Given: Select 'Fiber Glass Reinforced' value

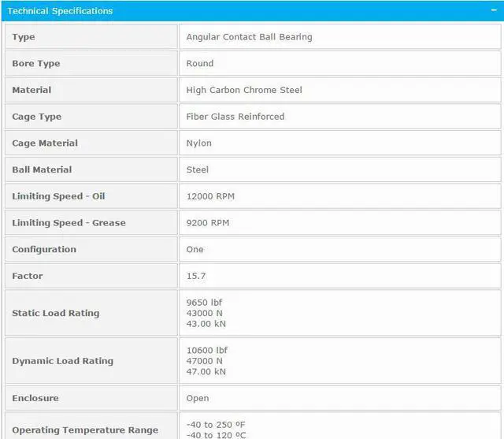Looking at the screenshot, I should pos(235,117).
